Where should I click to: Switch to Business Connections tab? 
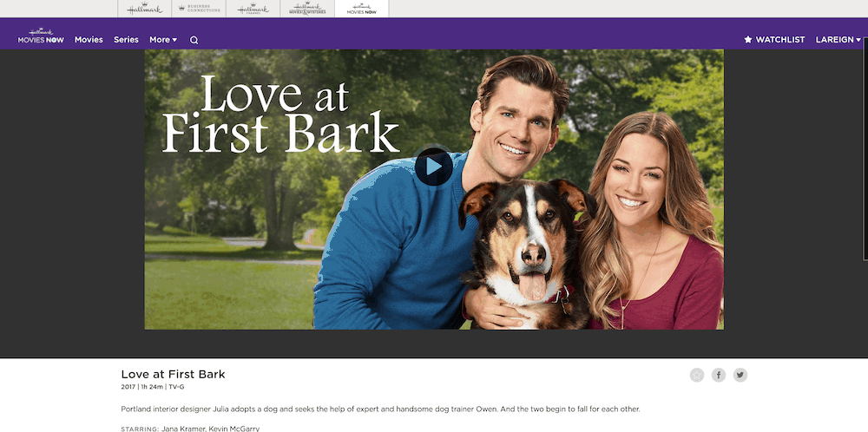[199, 9]
